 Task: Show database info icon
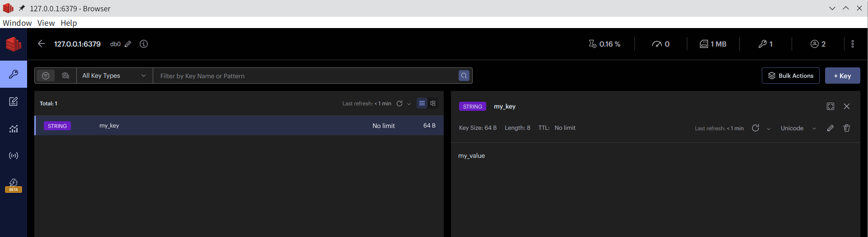point(144,44)
